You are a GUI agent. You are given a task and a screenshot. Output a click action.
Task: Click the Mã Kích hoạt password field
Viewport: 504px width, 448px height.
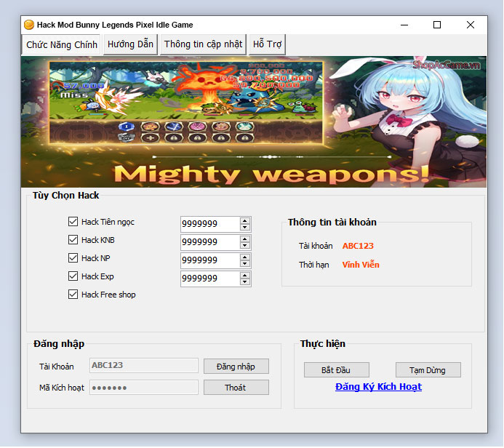(x=144, y=388)
